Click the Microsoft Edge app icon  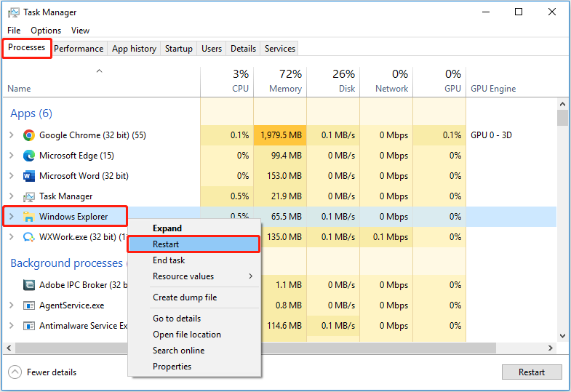click(29, 156)
